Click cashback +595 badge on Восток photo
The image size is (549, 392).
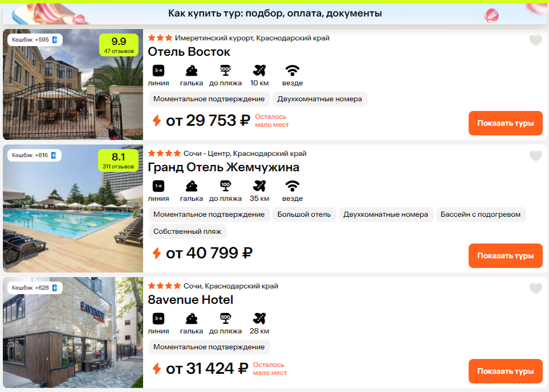pyautogui.click(x=35, y=40)
